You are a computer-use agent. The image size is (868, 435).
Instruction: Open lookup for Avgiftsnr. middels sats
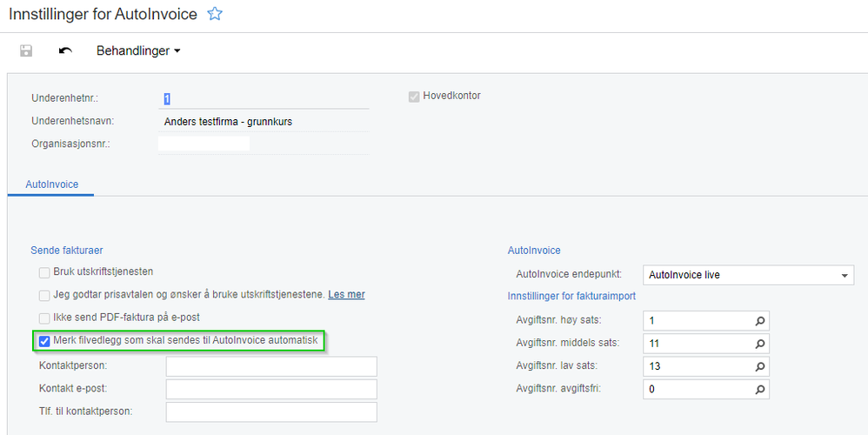761,344
